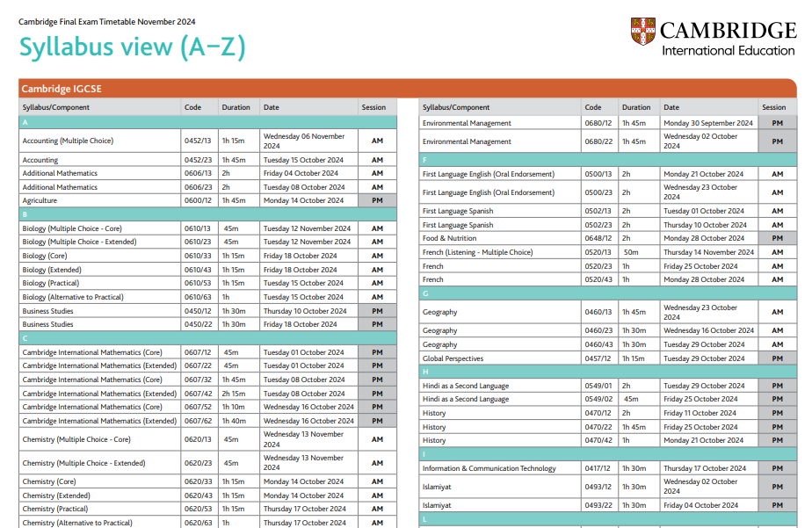
Task: Click code 0620/63 Chemistry Alternative to Practical
Action: pos(198,523)
